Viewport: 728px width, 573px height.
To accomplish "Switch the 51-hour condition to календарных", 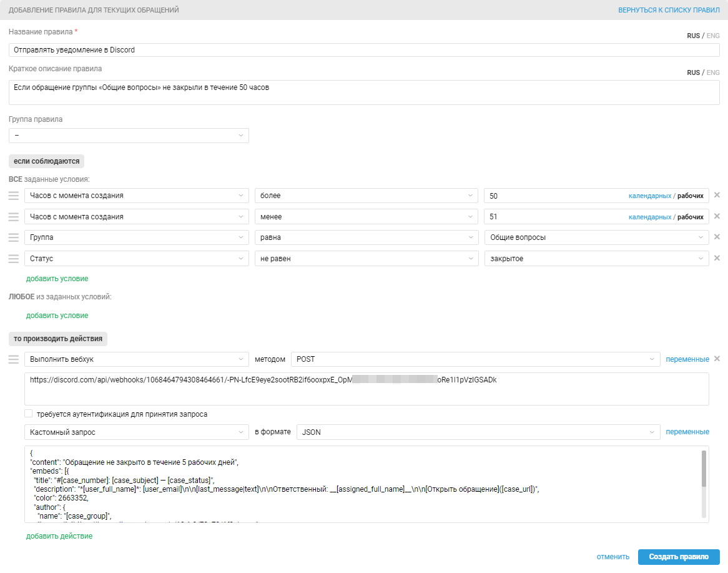I will (649, 217).
